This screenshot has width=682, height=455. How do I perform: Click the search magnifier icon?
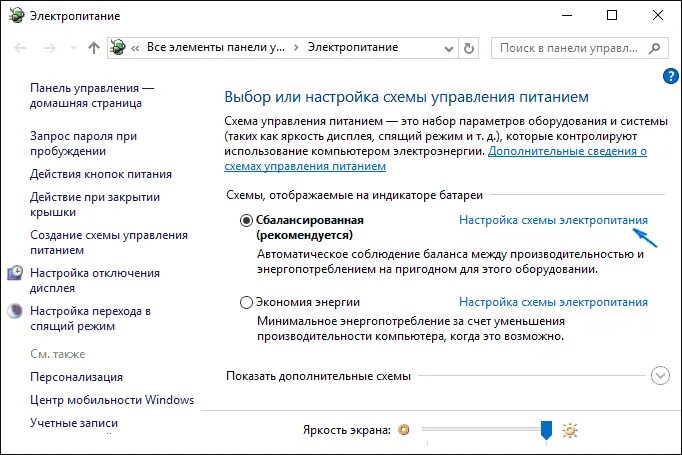point(654,48)
